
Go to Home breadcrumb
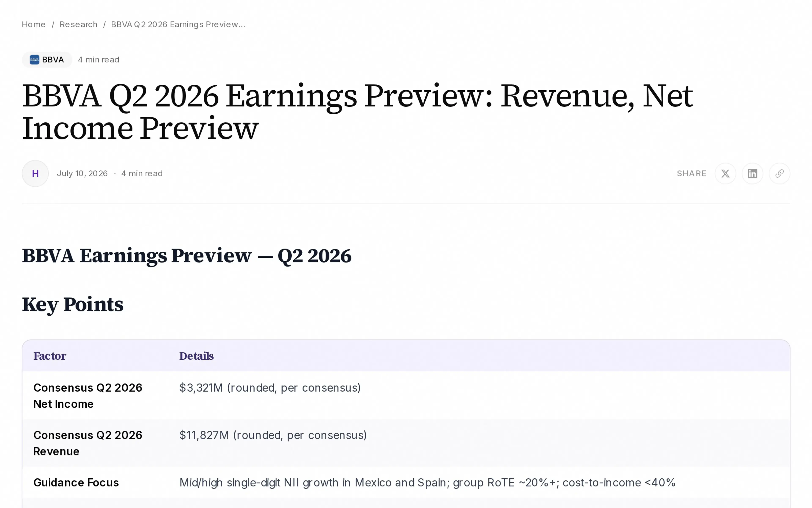[x=34, y=25]
